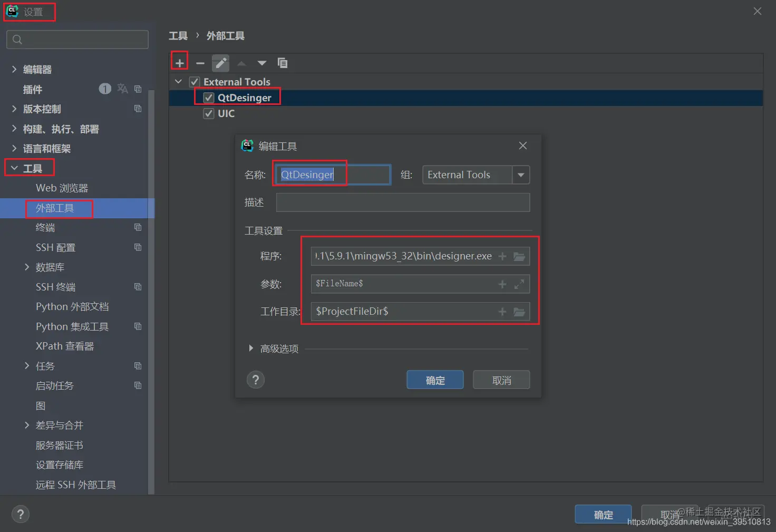
Task: Copy the selected external tool
Action: pos(283,63)
